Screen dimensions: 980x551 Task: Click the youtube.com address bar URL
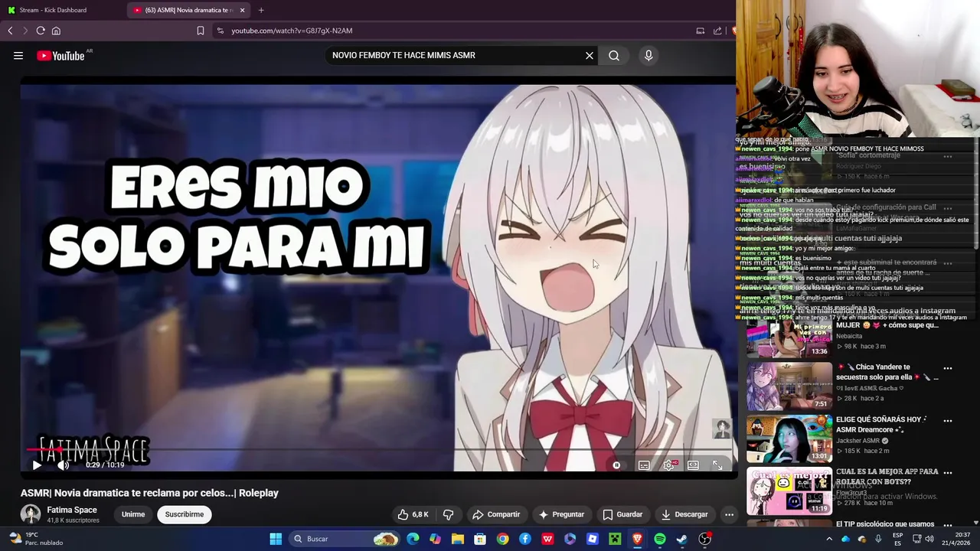[292, 31]
